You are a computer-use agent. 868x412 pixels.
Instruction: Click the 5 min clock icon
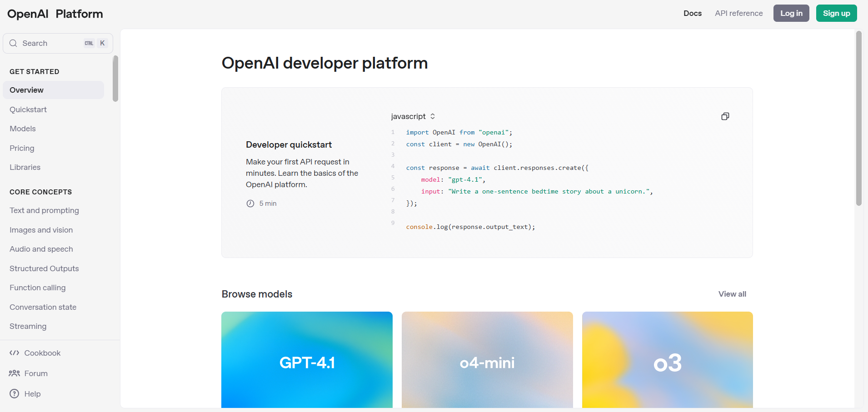[250, 204]
